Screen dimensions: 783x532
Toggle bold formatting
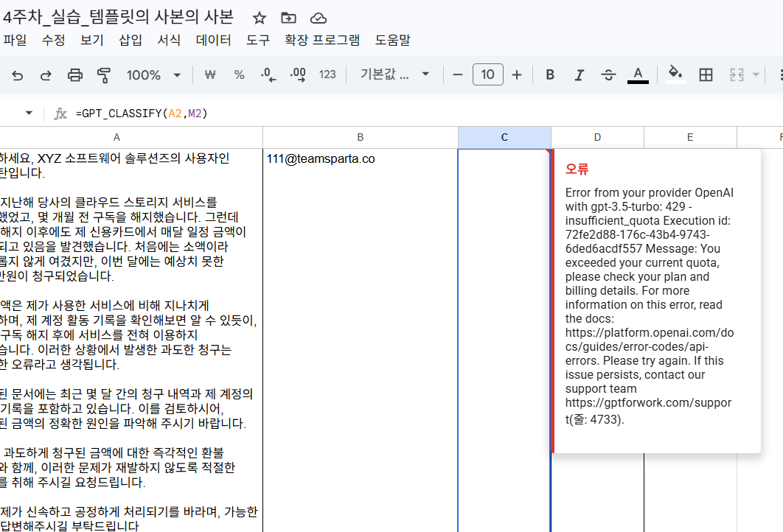click(x=550, y=75)
